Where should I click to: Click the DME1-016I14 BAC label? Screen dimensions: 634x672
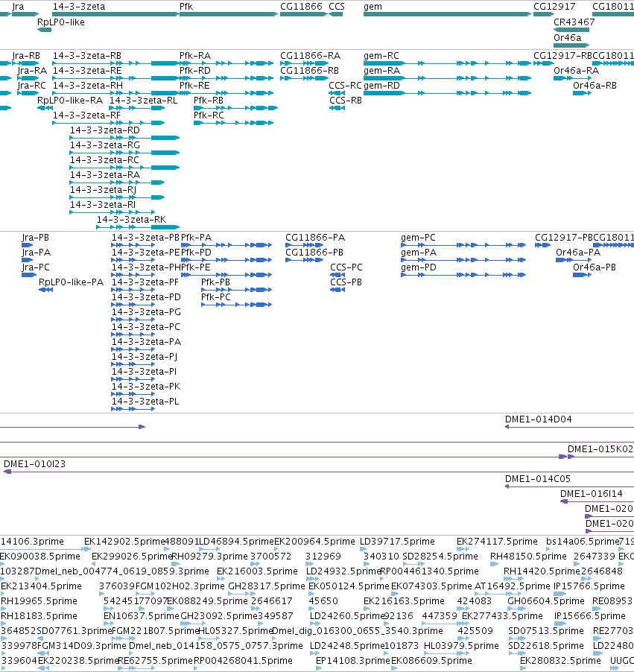(x=591, y=494)
